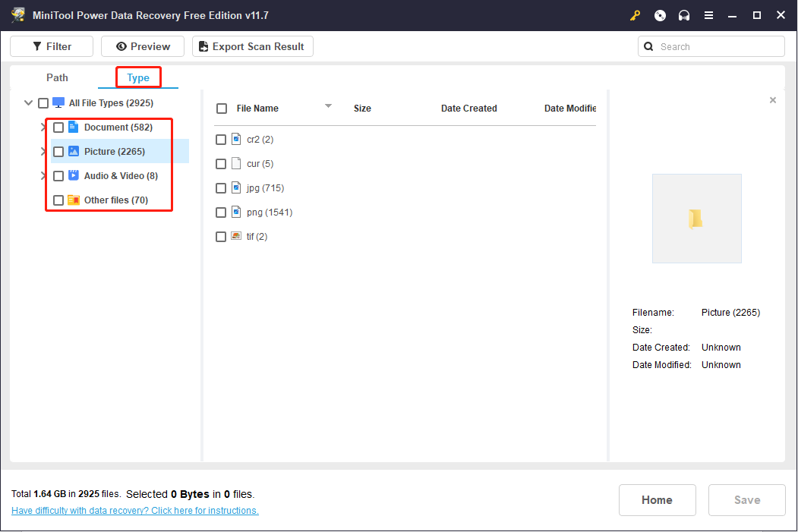Check the cr2 (2) checkbox

pos(221,140)
